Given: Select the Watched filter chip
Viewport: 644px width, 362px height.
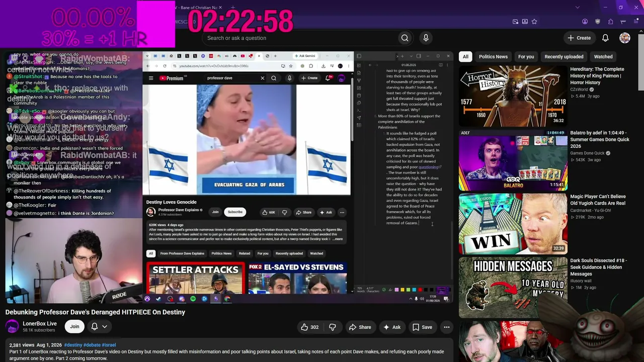Looking at the screenshot, I should pyautogui.click(x=603, y=57).
